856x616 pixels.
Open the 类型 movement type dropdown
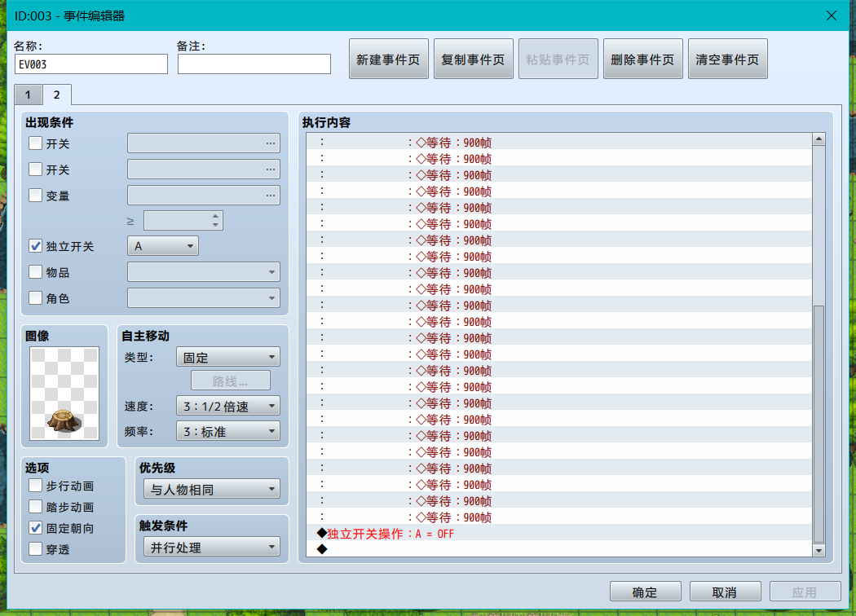click(x=228, y=358)
